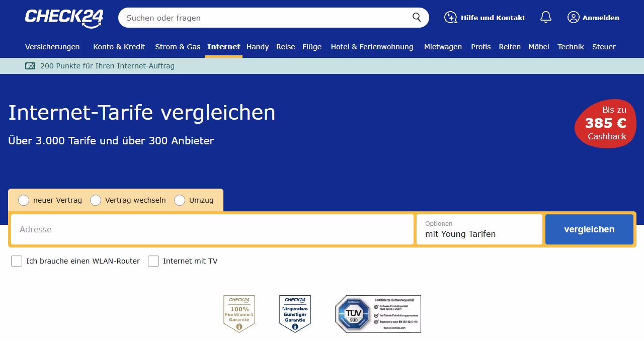Viewport: 644px width, 342px height.
Task: Choose the Umzug radio option
Action: click(180, 200)
